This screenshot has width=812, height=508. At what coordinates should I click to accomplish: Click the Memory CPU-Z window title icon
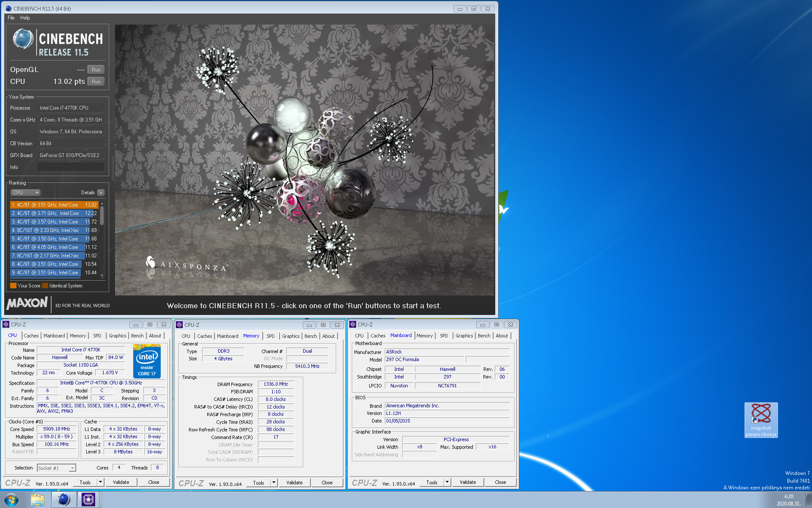point(179,325)
